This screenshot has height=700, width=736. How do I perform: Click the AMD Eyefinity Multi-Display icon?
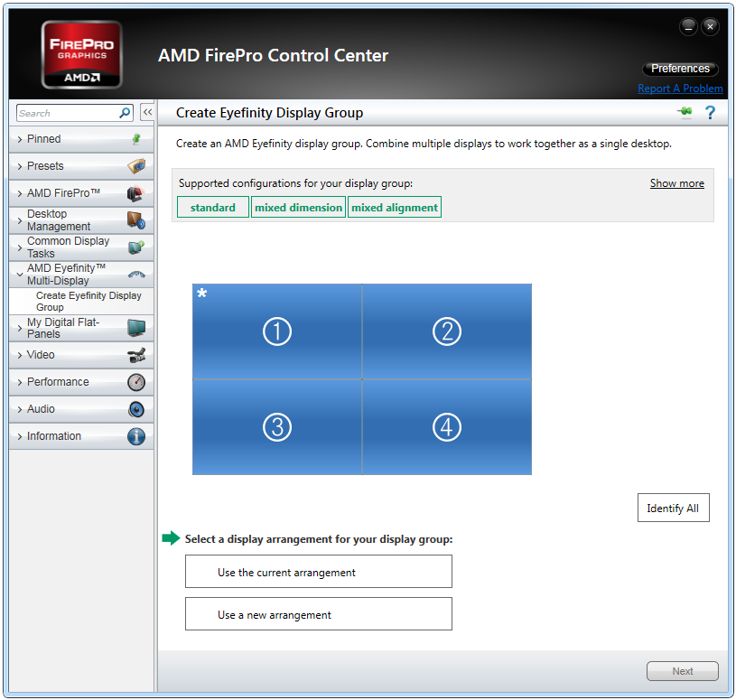[x=136, y=275]
